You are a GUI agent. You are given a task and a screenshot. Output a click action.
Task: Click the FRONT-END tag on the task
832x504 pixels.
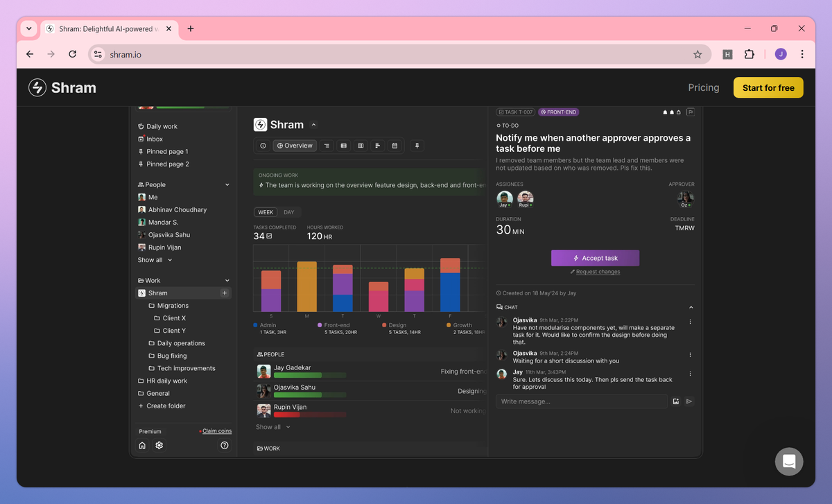(x=558, y=112)
